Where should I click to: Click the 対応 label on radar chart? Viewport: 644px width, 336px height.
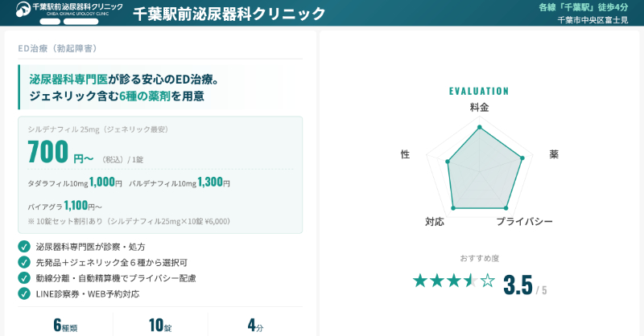pos(435,221)
